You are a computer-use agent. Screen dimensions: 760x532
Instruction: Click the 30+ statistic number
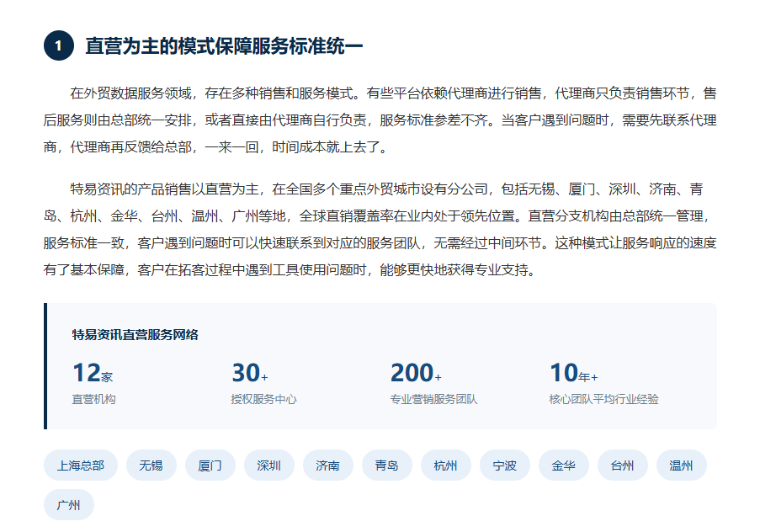(250, 372)
